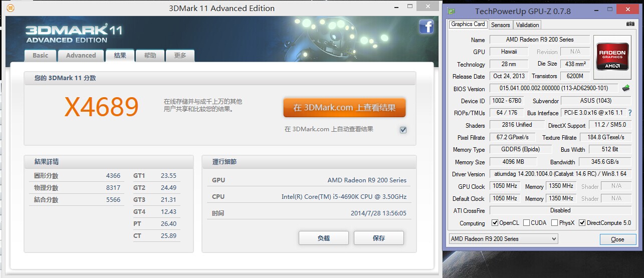Click the GPU-Z title bar app icon
The image size is (644, 278).
(x=452, y=11)
